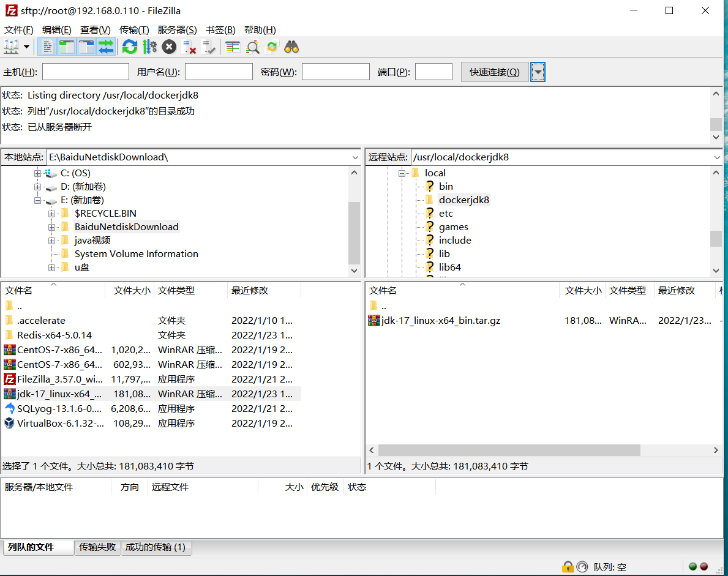The image size is (728, 576).
Task: Select remote jdk-17_linux-x64_bin.tar.gz file
Action: click(x=545, y=320)
